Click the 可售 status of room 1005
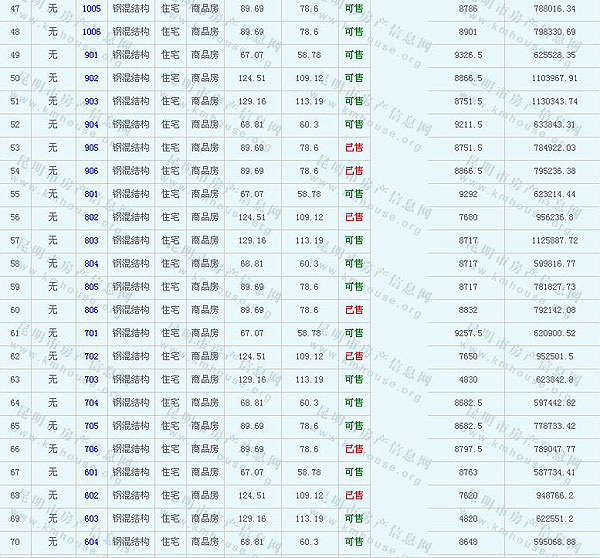Screen dimensions: 600x558 (353, 8)
